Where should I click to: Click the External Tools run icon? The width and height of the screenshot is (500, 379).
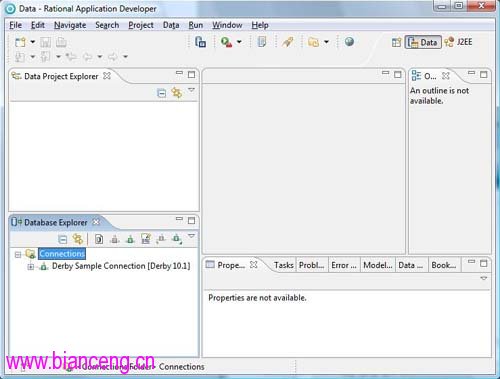coord(226,42)
